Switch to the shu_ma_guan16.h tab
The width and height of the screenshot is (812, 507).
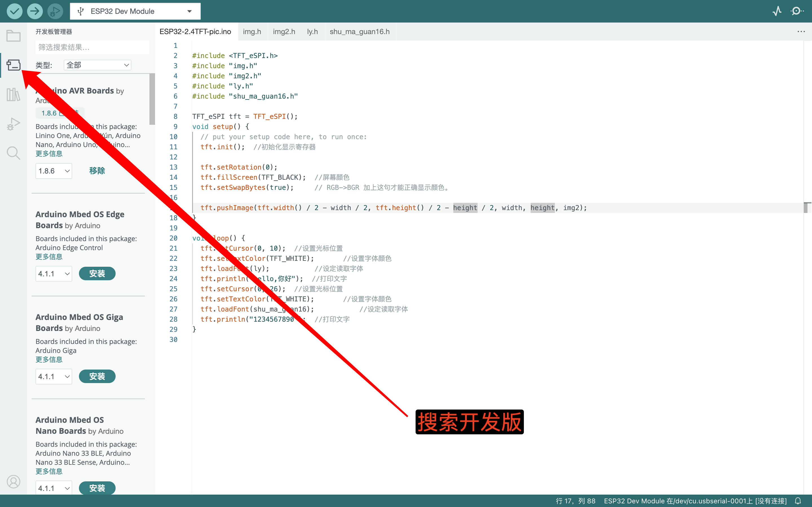point(359,32)
